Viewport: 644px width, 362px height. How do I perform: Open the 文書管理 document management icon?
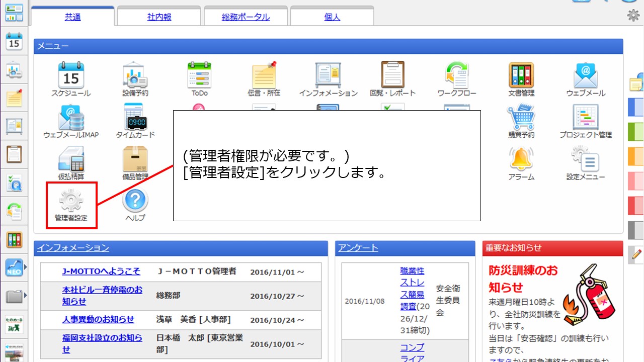point(521,76)
